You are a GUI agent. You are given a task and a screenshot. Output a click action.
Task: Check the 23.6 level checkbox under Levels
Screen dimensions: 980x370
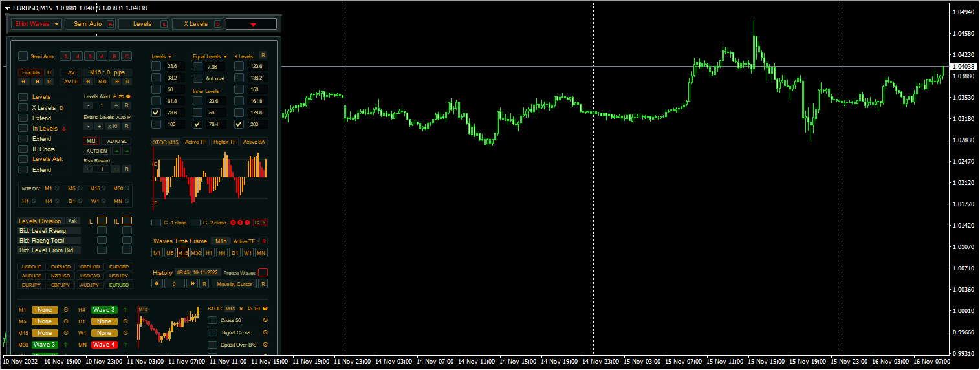(x=156, y=66)
